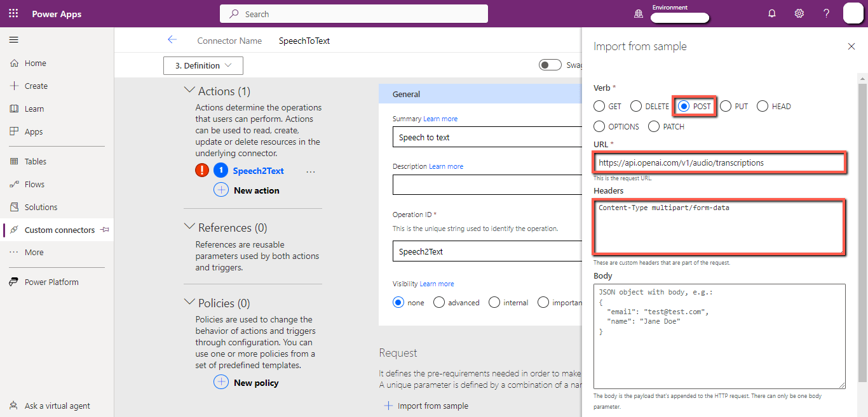
Task: Select the OPTIONS verb radio button
Action: coord(599,126)
